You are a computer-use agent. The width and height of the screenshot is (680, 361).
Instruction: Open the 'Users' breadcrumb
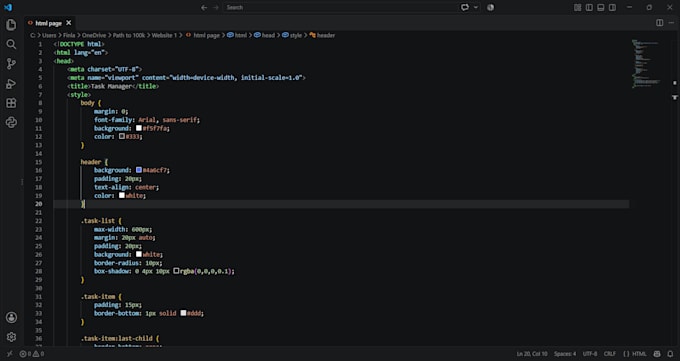tap(49, 35)
